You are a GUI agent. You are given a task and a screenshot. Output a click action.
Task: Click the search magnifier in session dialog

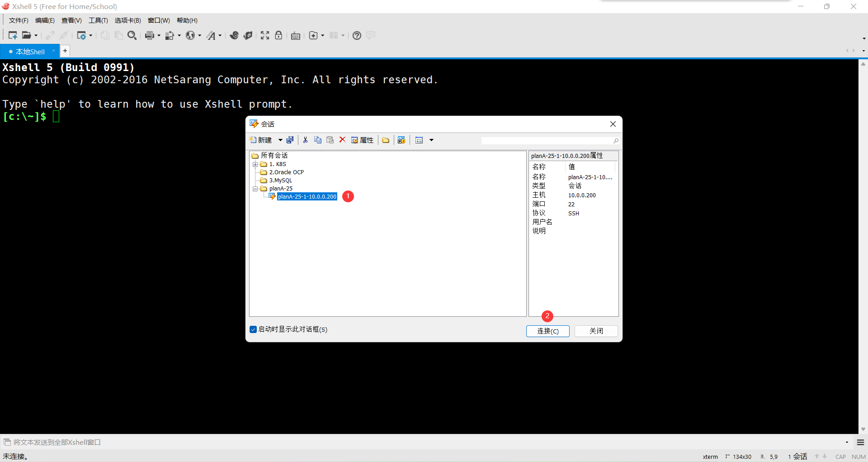point(616,141)
